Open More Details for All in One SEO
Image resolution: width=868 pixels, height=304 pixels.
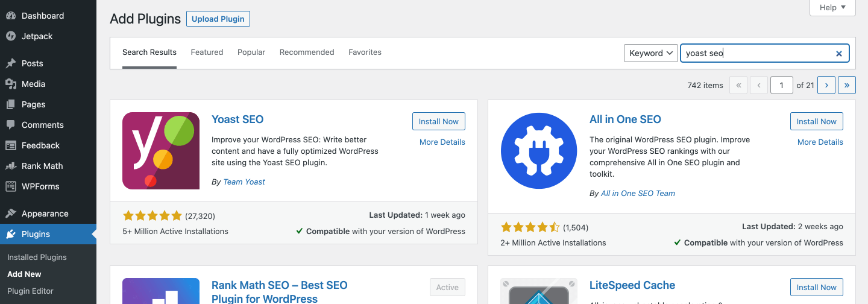point(820,142)
